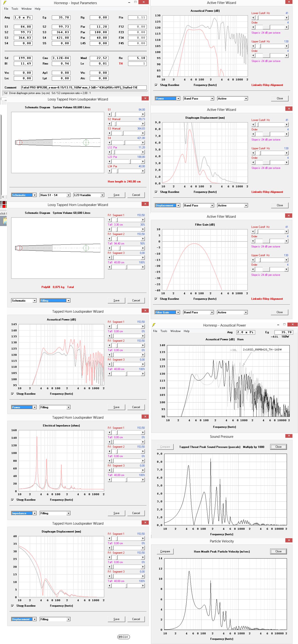Toggle Show Baseline in Acoustical Power Active Filter Wizard
Screen dimensions: 298x644
tap(156, 85)
